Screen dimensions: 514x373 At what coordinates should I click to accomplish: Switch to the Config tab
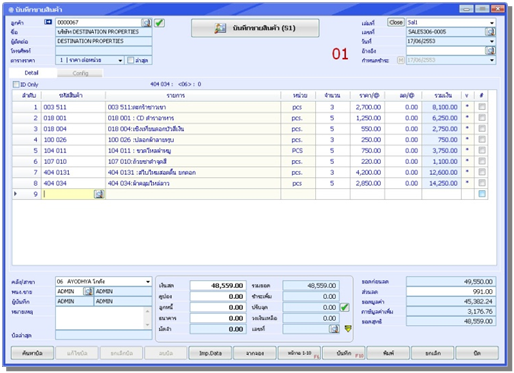pos(80,73)
